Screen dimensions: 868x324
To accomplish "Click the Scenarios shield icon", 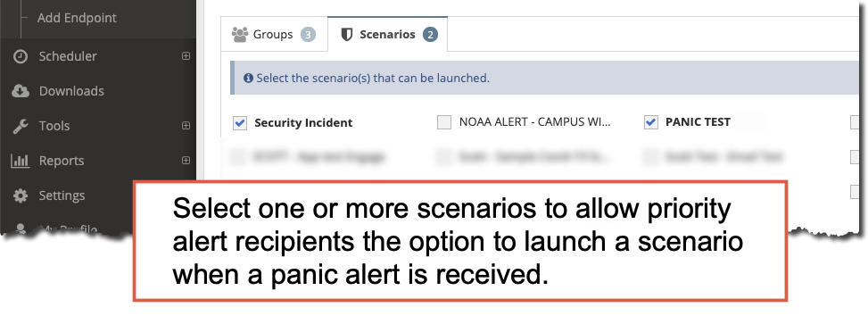I will tap(346, 35).
